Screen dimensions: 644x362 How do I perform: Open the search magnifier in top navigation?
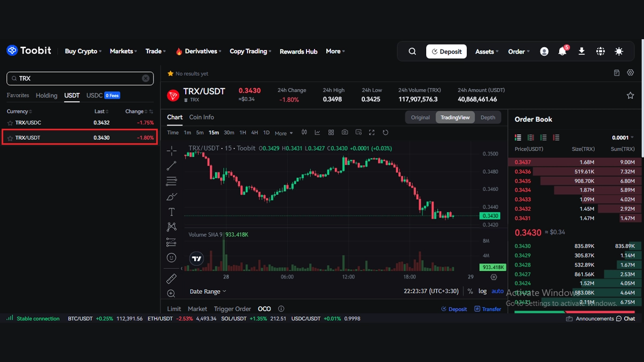(x=412, y=51)
